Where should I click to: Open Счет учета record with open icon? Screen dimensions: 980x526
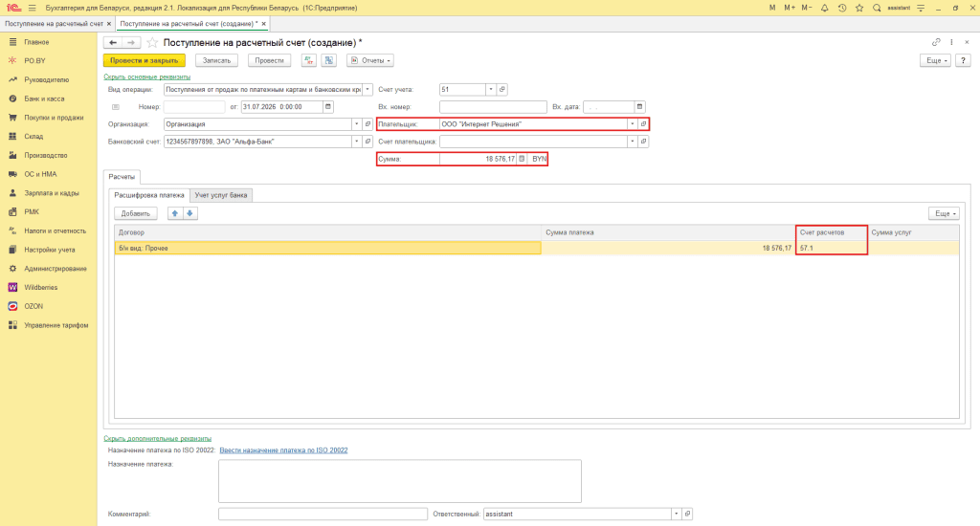click(501, 89)
